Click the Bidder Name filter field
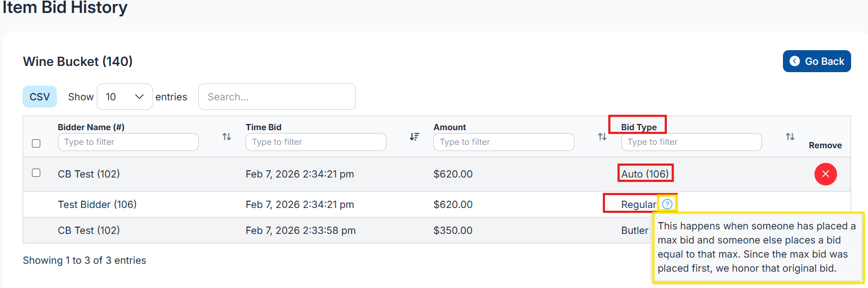This screenshot has width=868, height=288. 128,142
